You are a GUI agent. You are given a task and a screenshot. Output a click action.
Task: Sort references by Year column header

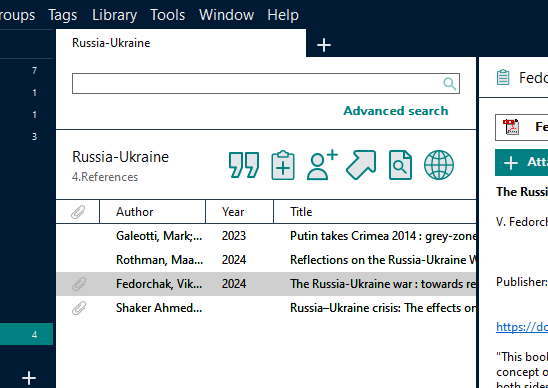pos(239,212)
